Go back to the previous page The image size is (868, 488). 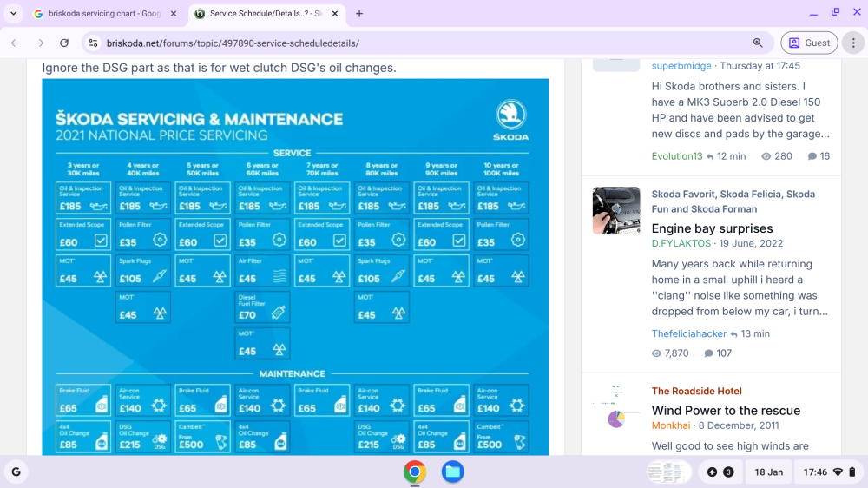click(15, 43)
